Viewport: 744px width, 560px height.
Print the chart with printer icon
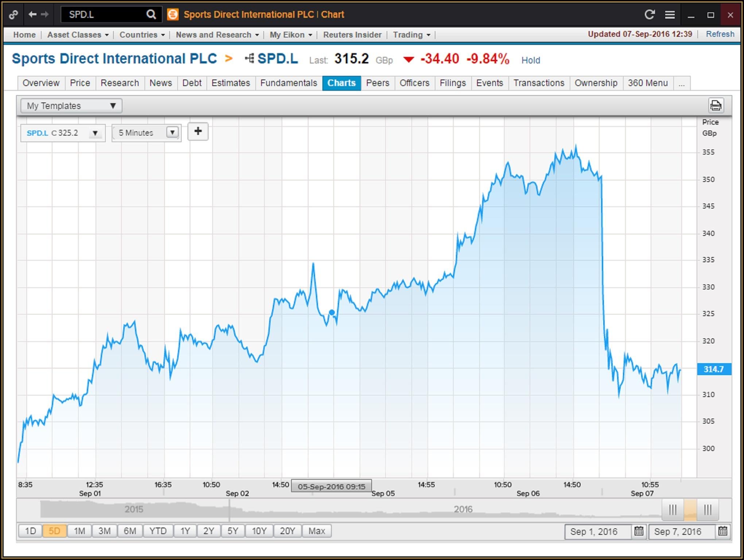pyautogui.click(x=716, y=105)
